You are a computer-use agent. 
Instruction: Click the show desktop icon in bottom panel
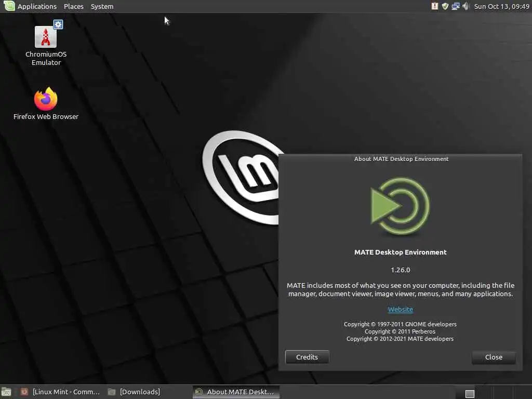tap(6, 392)
